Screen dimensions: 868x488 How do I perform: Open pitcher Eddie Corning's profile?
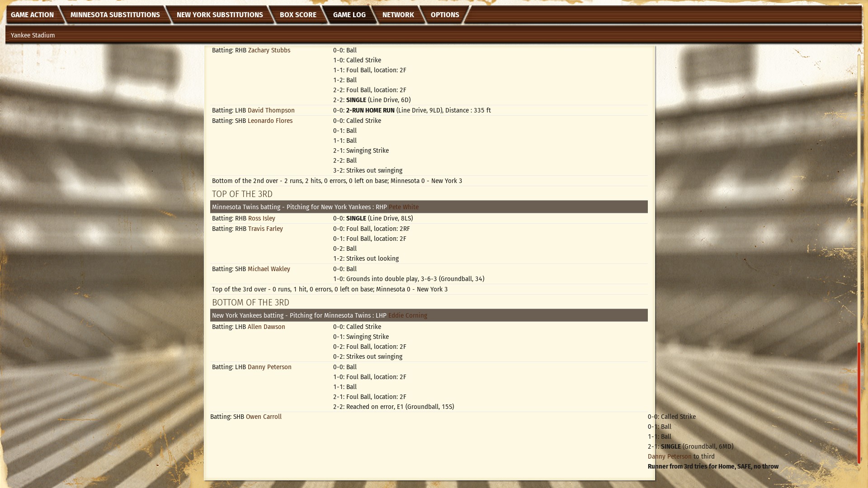coord(407,316)
